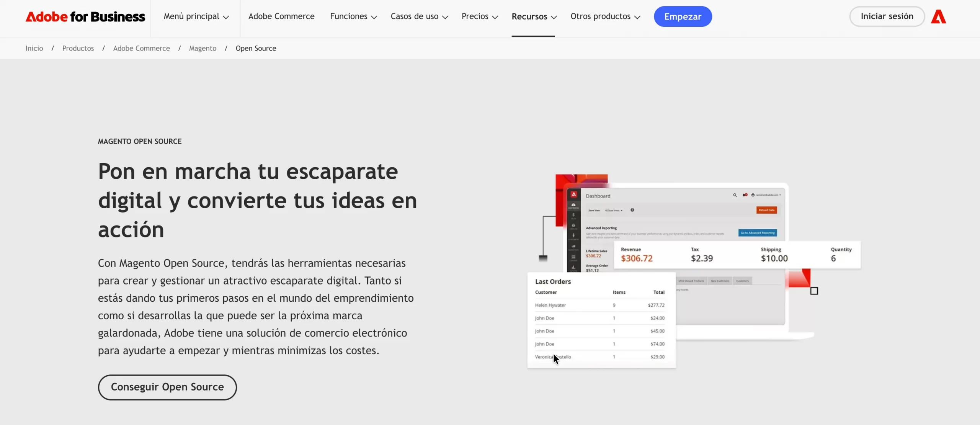Image resolution: width=980 pixels, height=425 pixels.
Task: Open the Recursos dropdown
Action: 534,17
